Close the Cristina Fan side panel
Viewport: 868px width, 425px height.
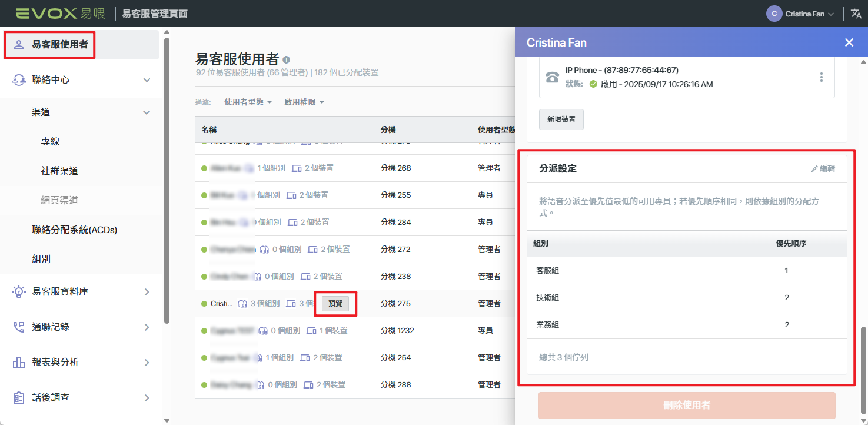tap(849, 42)
